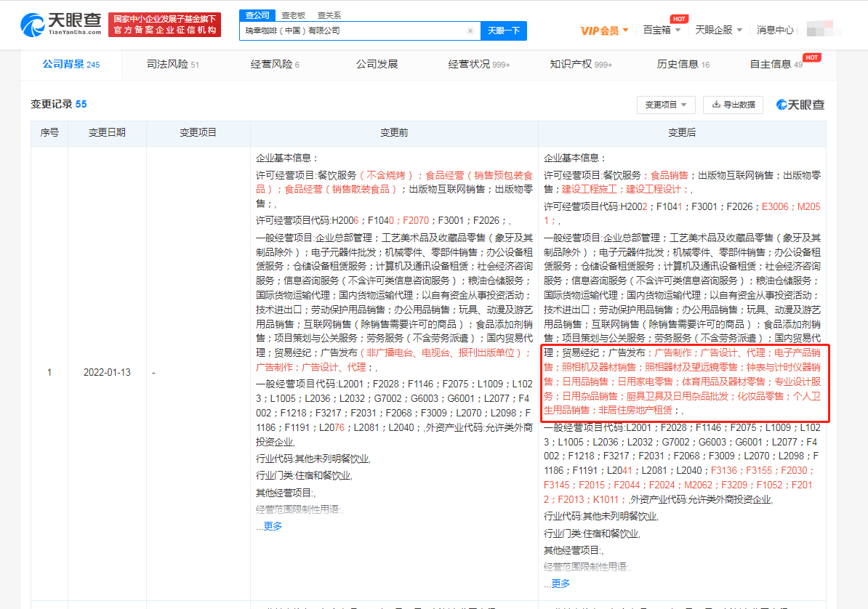The width and height of the screenshot is (868, 609).
Task: Switch to 自主信息 tab
Action: click(x=776, y=64)
